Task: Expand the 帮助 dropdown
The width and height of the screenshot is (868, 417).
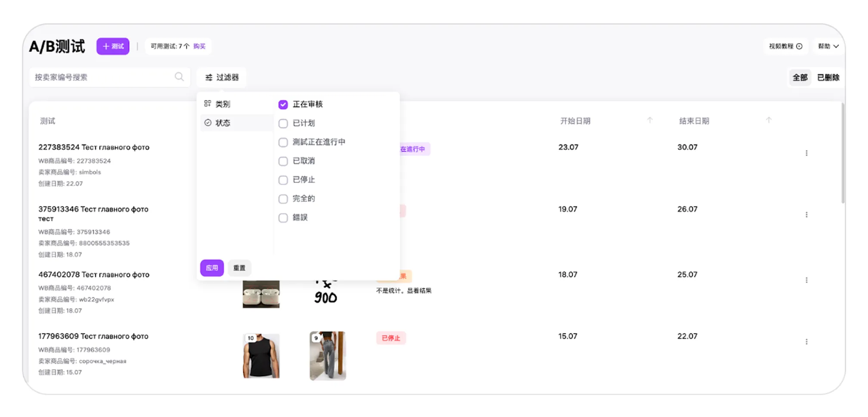Action: 828,46
